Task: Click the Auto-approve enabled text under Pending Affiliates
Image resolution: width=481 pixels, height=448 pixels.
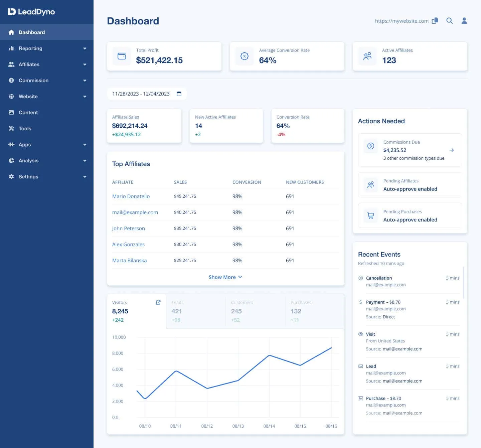Action: click(410, 189)
